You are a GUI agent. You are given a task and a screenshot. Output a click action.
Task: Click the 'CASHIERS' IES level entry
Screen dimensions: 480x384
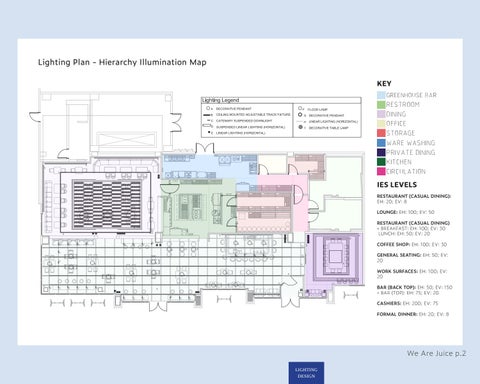pyautogui.click(x=408, y=303)
